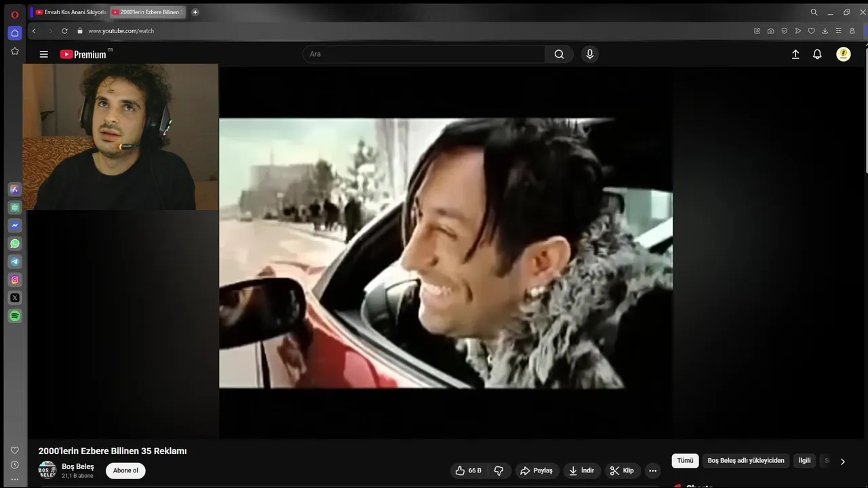Screen dimensions: 868x488
Task: Open more actions three-dot menu
Action: click(652, 470)
